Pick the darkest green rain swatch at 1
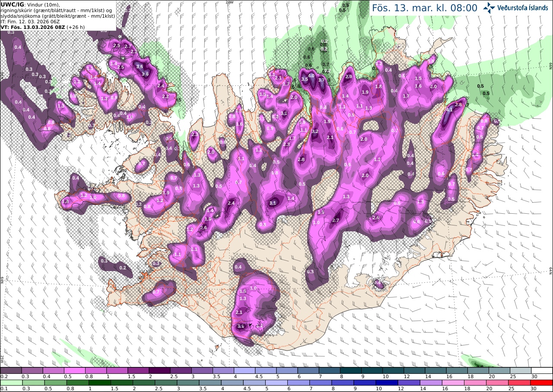Screen dimensions: 553x392 point(101,383)
